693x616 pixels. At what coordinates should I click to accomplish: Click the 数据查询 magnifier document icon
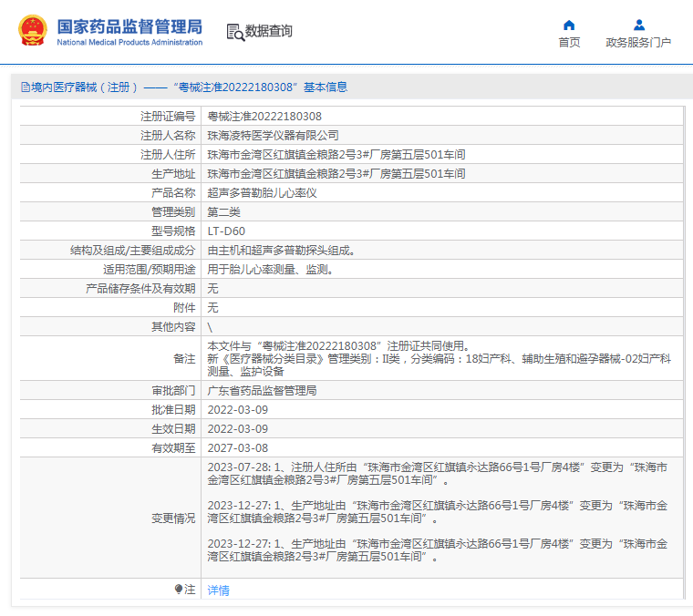click(235, 32)
